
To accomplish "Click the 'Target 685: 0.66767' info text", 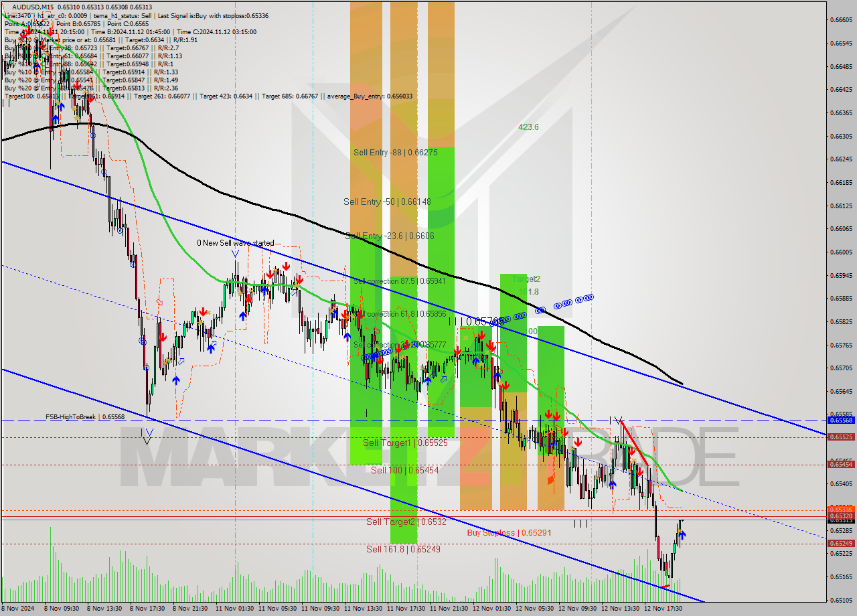I will pos(289,96).
